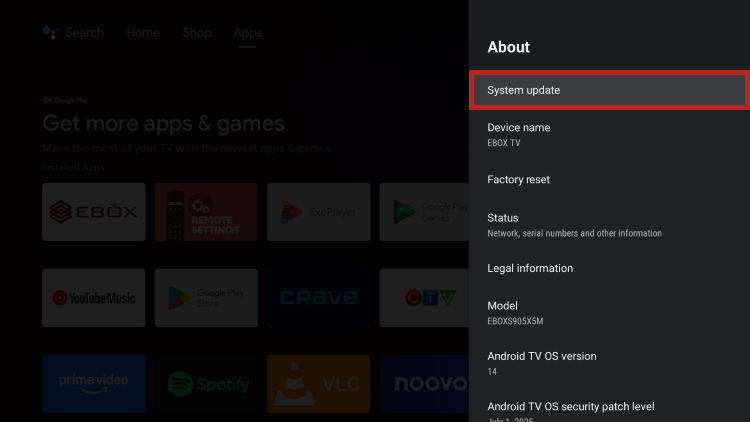Launch the Remote Settings app
This screenshot has width=750, height=422.
[206, 212]
